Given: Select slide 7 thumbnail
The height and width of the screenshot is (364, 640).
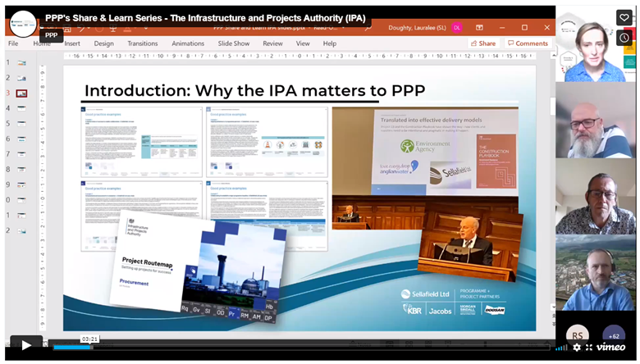Looking at the screenshot, I should point(21,154).
